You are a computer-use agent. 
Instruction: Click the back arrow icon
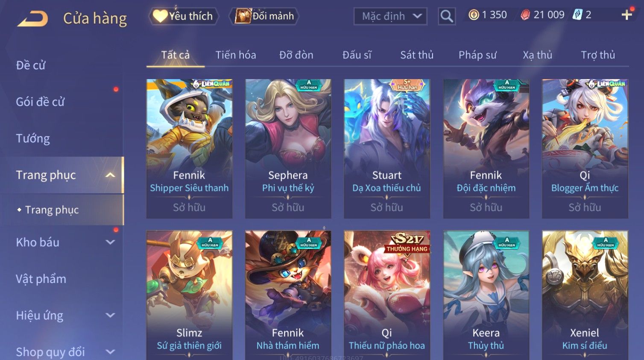click(x=32, y=18)
